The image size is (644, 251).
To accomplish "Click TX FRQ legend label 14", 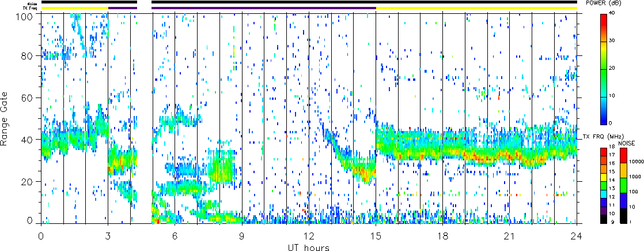I will [612, 180].
